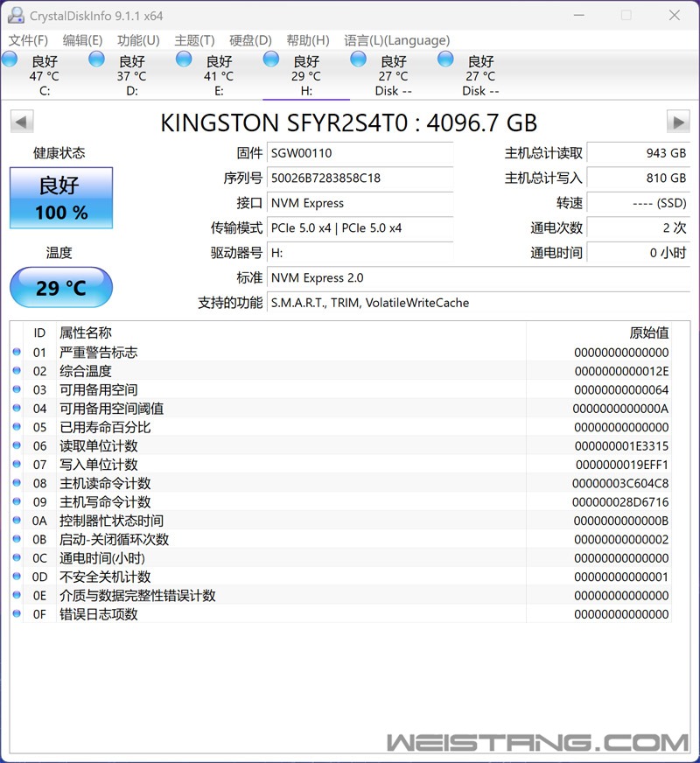The image size is (700, 763).
Task: Click status dot for attribute 0E 介质与数据完整性错误计数
Action: coord(17,595)
